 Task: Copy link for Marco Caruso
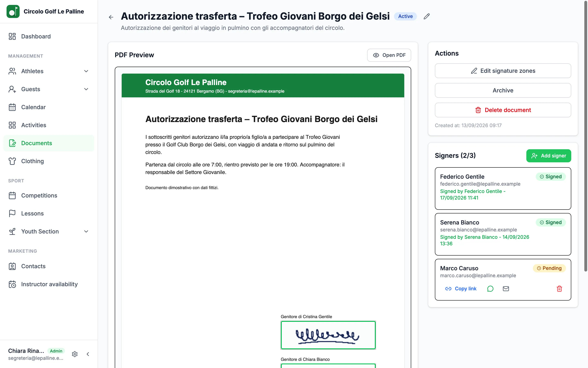tap(461, 289)
